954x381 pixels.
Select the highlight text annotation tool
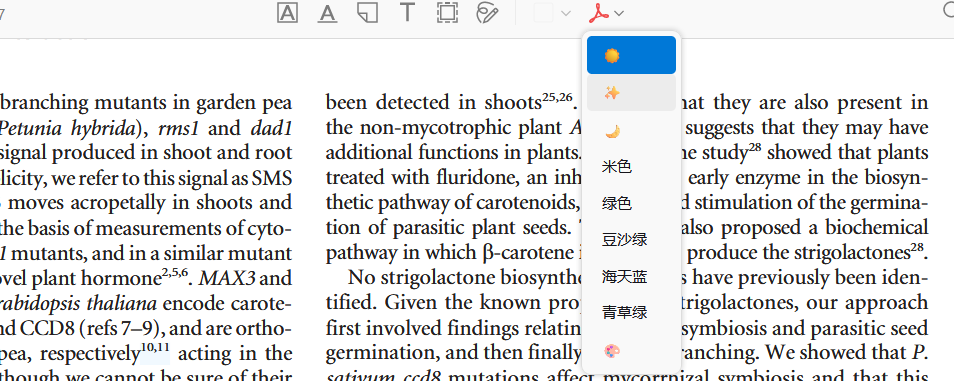click(x=287, y=13)
